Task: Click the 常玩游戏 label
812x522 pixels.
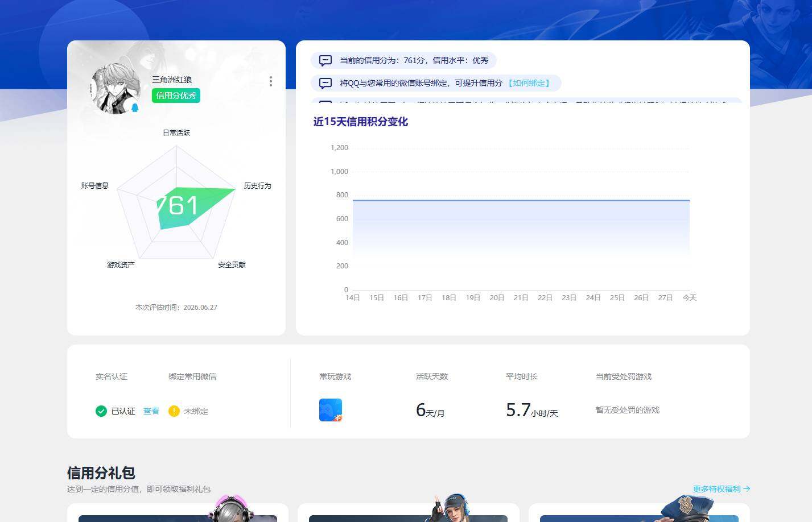Action: click(x=335, y=376)
